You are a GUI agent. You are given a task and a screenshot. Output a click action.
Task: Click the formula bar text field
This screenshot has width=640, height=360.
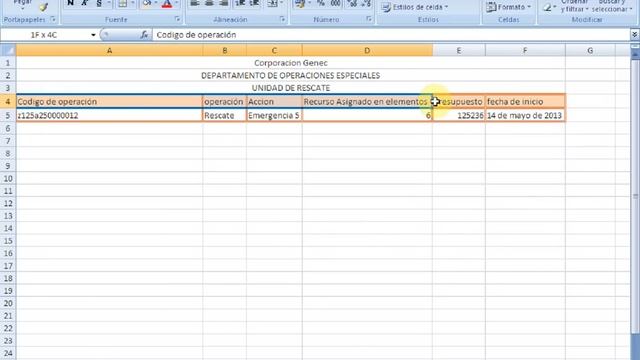[x=391, y=35]
